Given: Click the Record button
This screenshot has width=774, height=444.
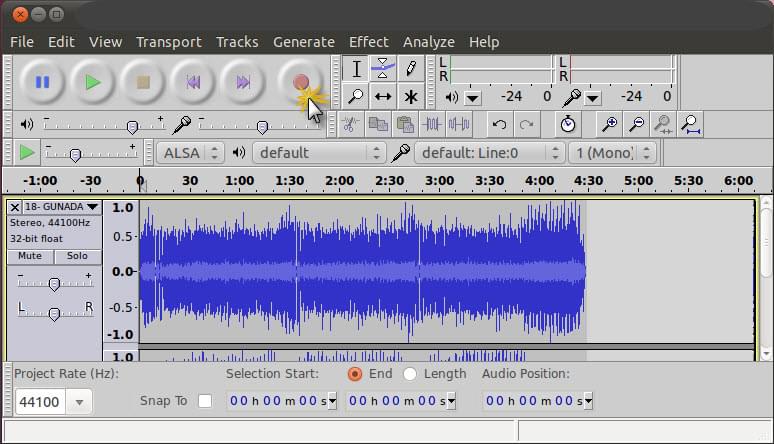Looking at the screenshot, I should pos(300,82).
